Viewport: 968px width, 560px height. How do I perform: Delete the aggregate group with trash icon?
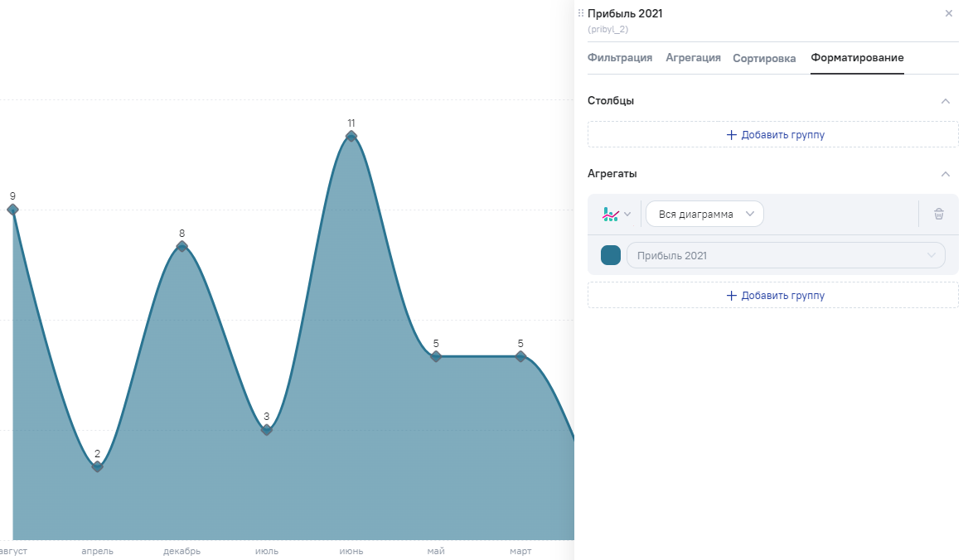(938, 215)
